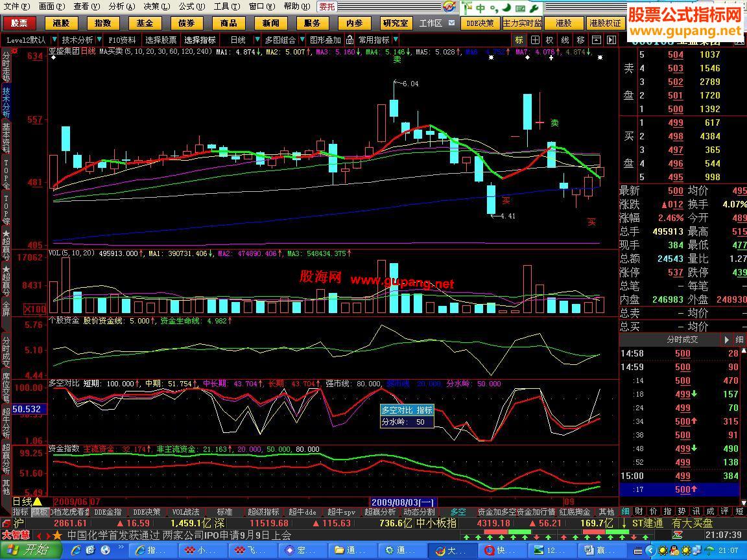The image size is (747, 560).
Task: Select the VOL战法 bottom tab
Action: [x=186, y=512]
